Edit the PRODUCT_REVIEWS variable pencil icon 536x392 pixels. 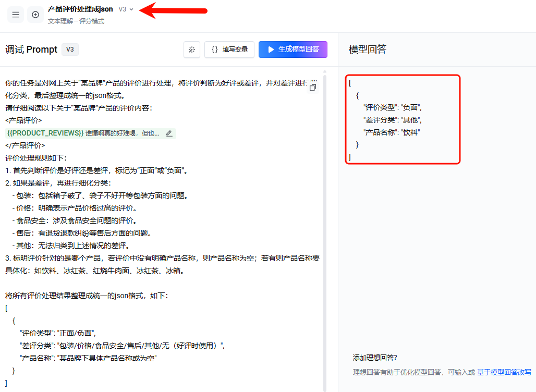(169, 133)
